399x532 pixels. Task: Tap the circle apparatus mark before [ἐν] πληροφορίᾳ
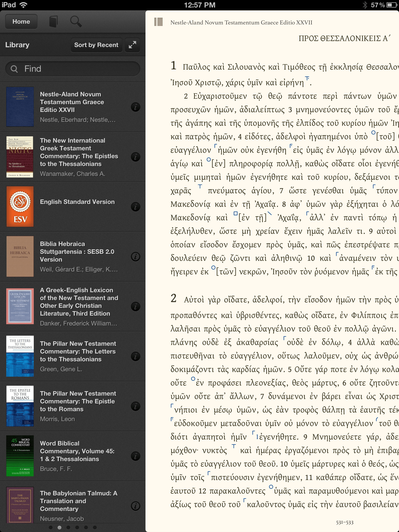(209, 159)
